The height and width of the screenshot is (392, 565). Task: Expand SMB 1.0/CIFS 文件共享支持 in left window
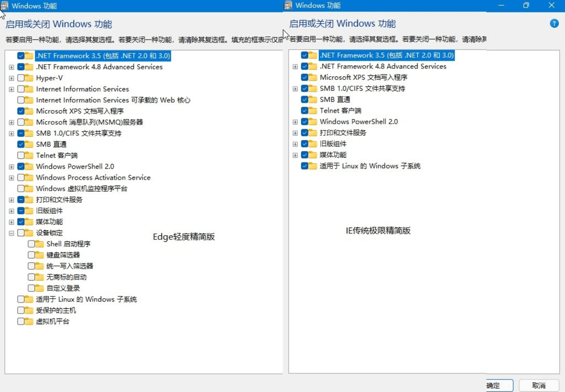[x=11, y=134]
